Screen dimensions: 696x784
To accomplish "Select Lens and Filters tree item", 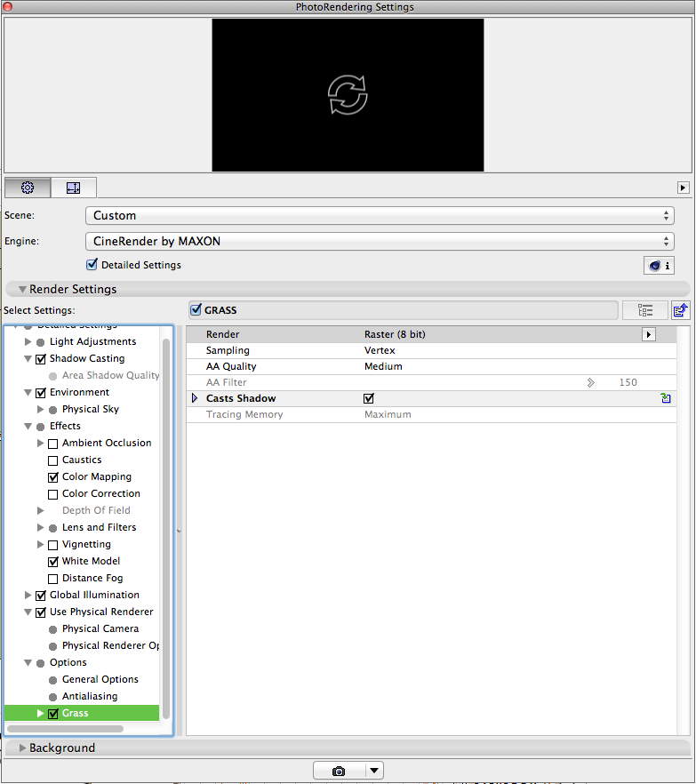I will click(x=99, y=527).
